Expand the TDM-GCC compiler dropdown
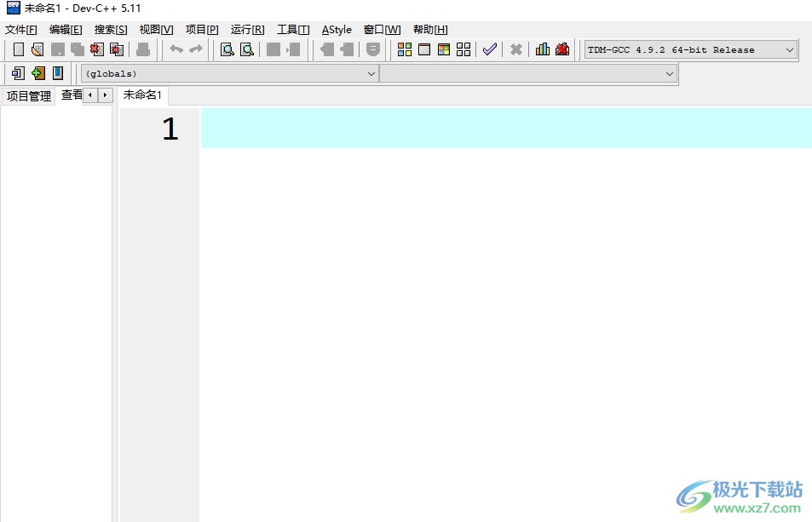This screenshot has height=522, width=812. pyautogui.click(x=789, y=49)
